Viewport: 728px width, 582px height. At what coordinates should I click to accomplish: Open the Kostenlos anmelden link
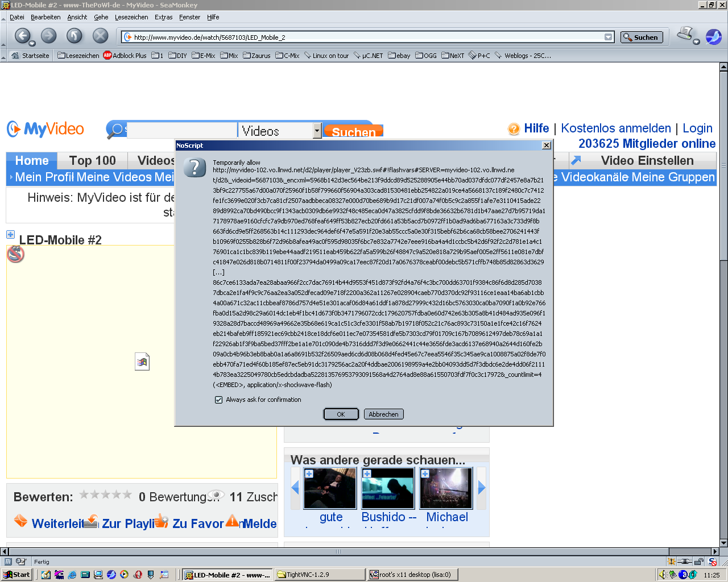[x=616, y=128]
